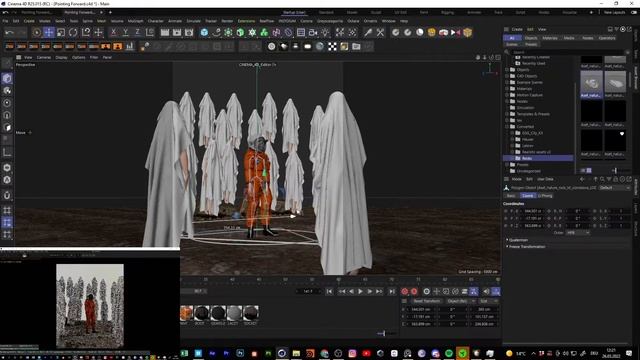The height and width of the screenshot is (360, 640).
Task: Click the thumbnail size slider in Asset Browser
Action: [616, 171]
